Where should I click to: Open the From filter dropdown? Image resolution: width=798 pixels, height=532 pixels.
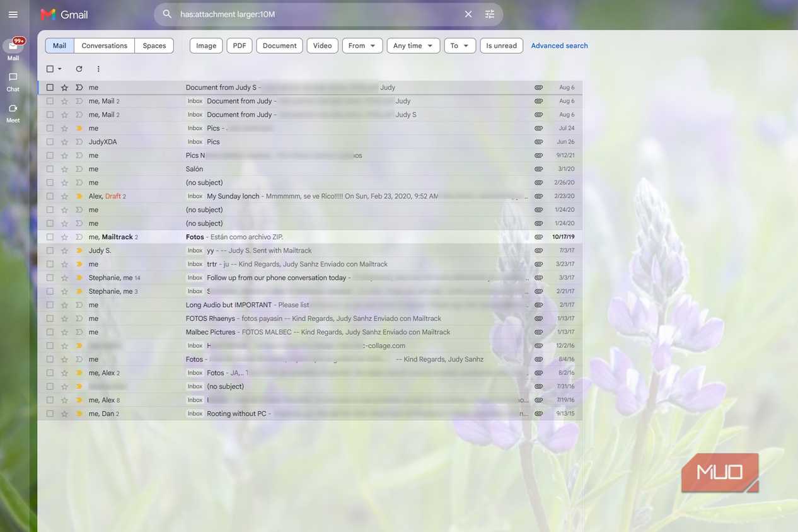tap(362, 45)
